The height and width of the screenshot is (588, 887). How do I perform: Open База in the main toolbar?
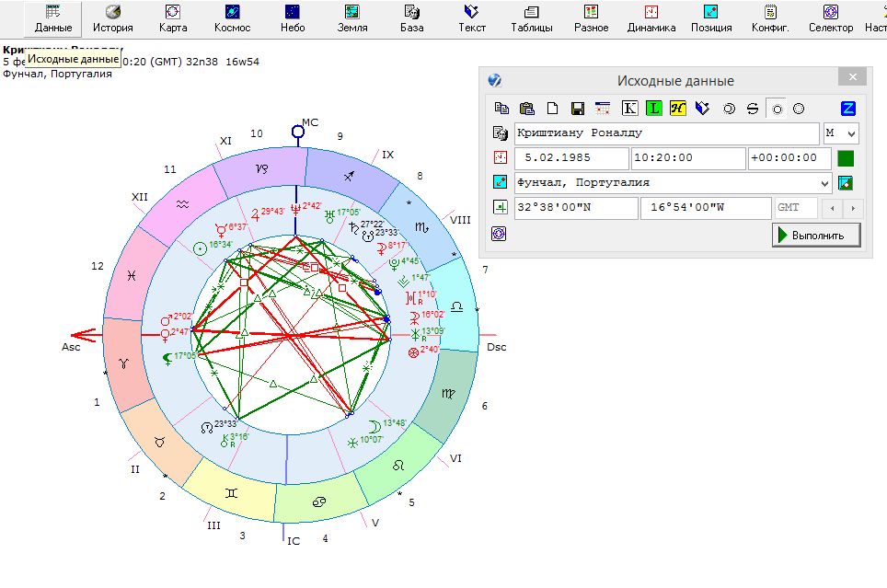[x=412, y=18]
